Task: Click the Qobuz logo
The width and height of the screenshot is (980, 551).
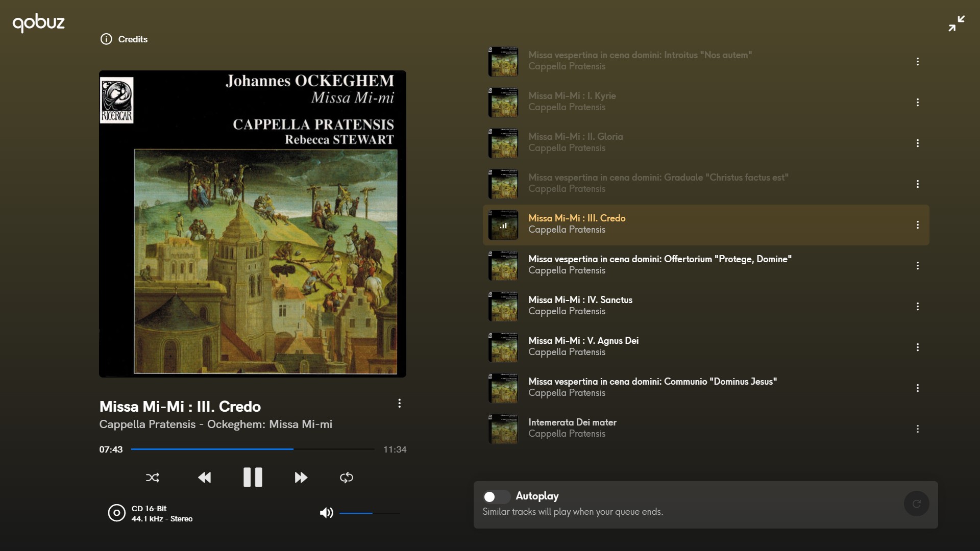Action: click(39, 23)
